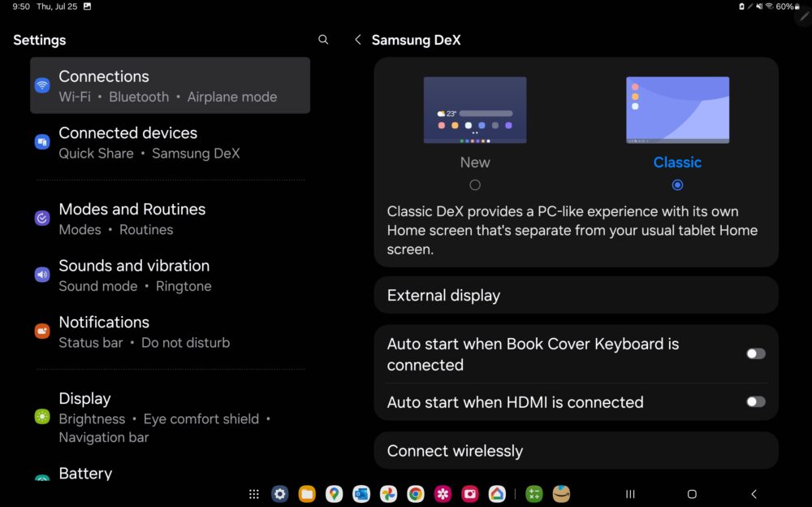This screenshot has width=812, height=507.
Task: Open Google Photos from the dock
Action: pos(388,493)
